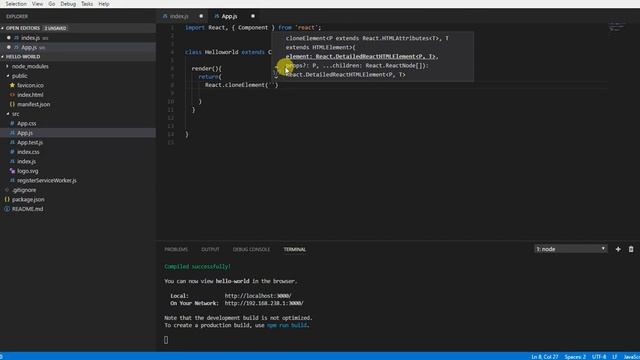Add a new terminal with plus icon

(618, 249)
